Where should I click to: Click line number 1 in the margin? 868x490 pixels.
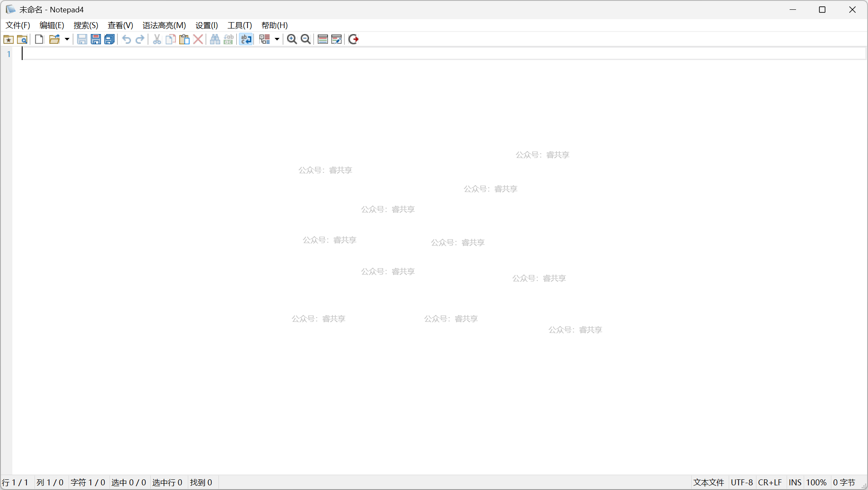9,54
